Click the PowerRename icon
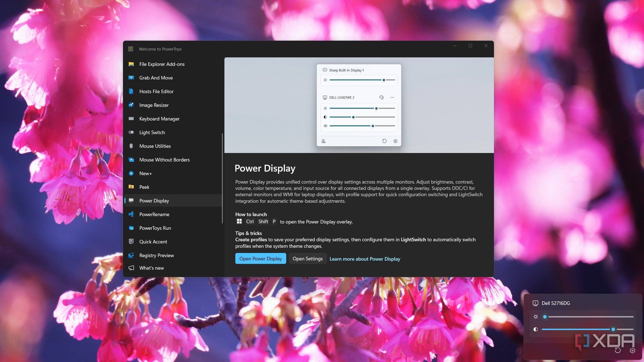This screenshot has height=362, width=644. [x=131, y=214]
